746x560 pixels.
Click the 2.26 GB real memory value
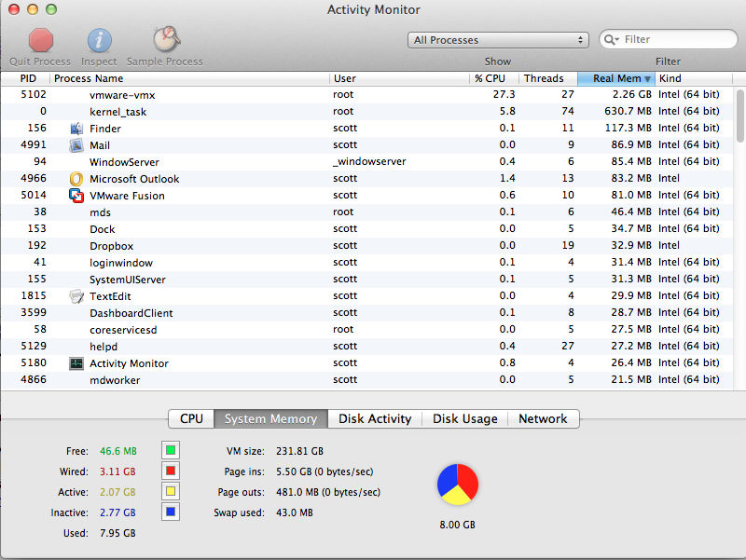pyautogui.click(x=632, y=95)
